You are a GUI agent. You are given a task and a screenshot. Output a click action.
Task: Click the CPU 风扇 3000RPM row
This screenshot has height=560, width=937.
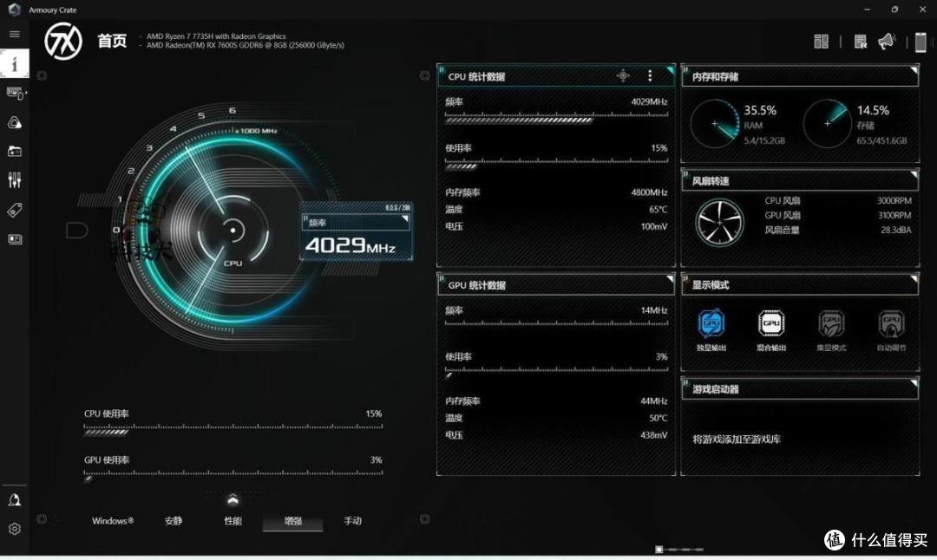click(x=838, y=200)
